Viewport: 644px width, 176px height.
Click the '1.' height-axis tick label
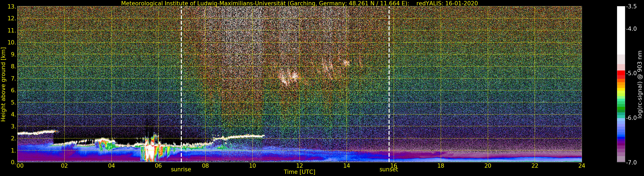pyautogui.click(x=13, y=150)
